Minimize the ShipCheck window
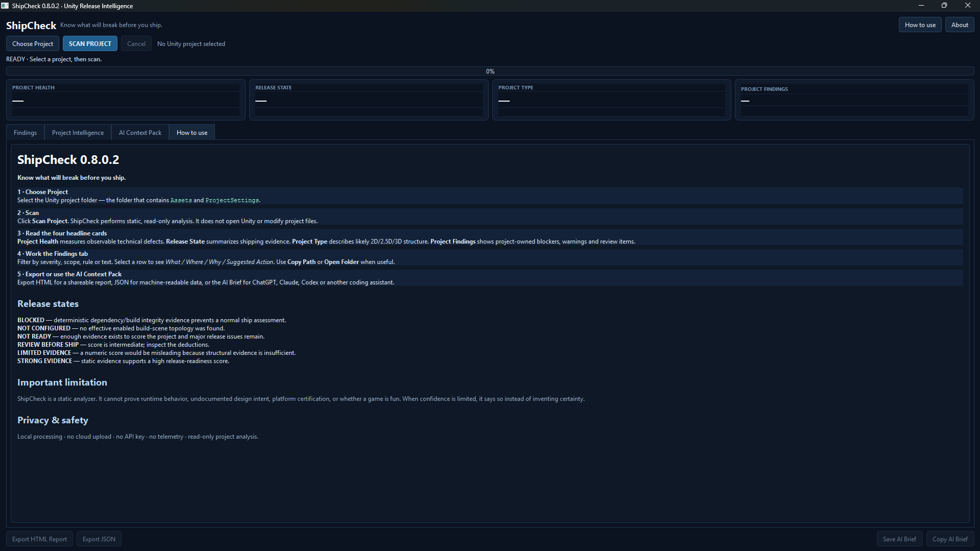The width and height of the screenshot is (980, 551). click(921, 6)
